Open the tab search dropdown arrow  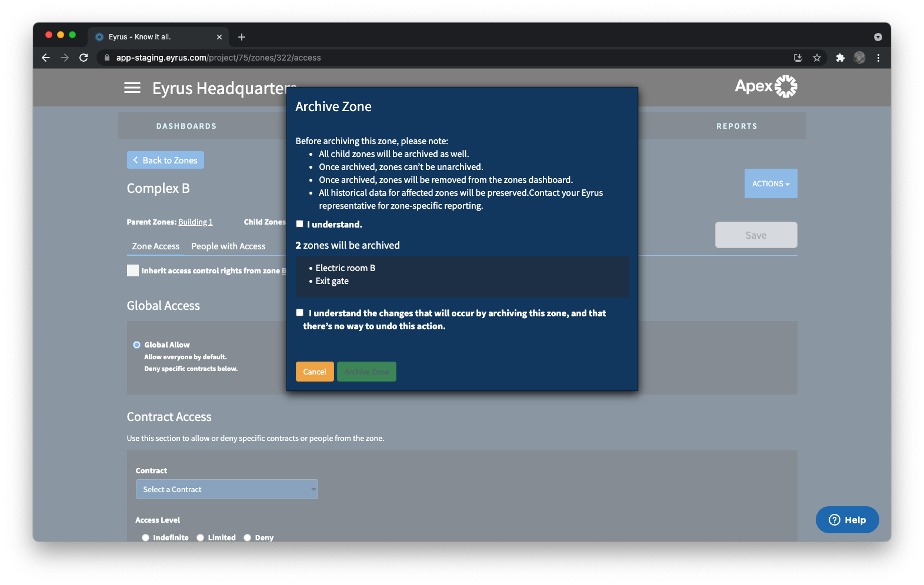(878, 37)
